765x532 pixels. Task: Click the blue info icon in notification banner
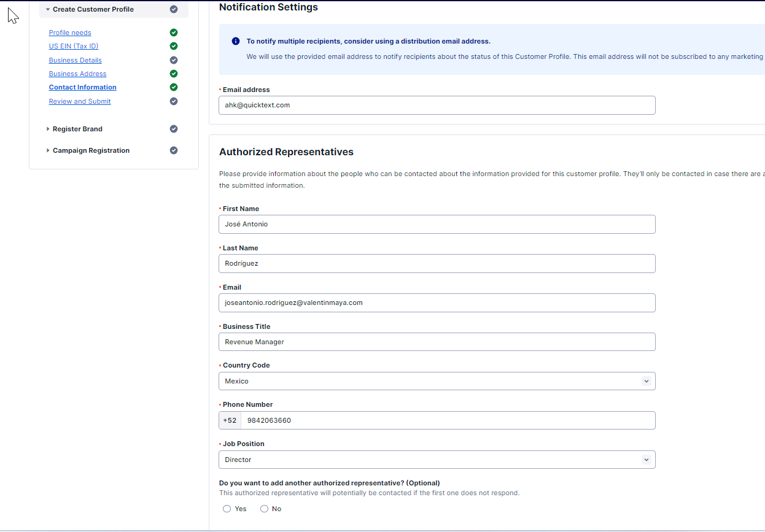(236, 41)
